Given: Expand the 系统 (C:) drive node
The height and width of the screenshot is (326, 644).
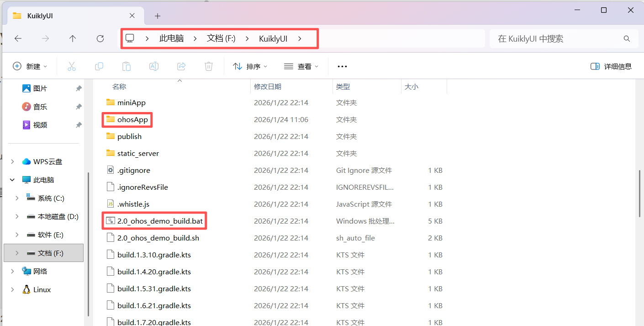Looking at the screenshot, I should pyautogui.click(x=17, y=198).
